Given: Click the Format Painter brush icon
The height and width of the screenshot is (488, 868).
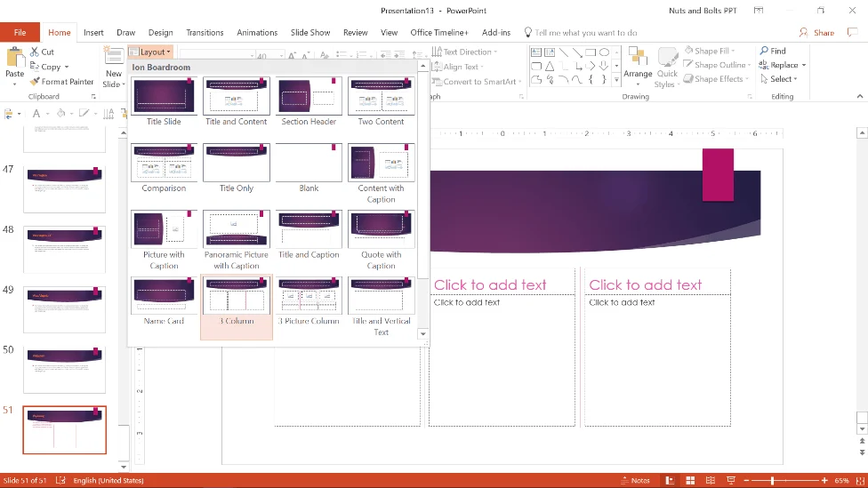Looking at the screenshot, I should 35,82.
